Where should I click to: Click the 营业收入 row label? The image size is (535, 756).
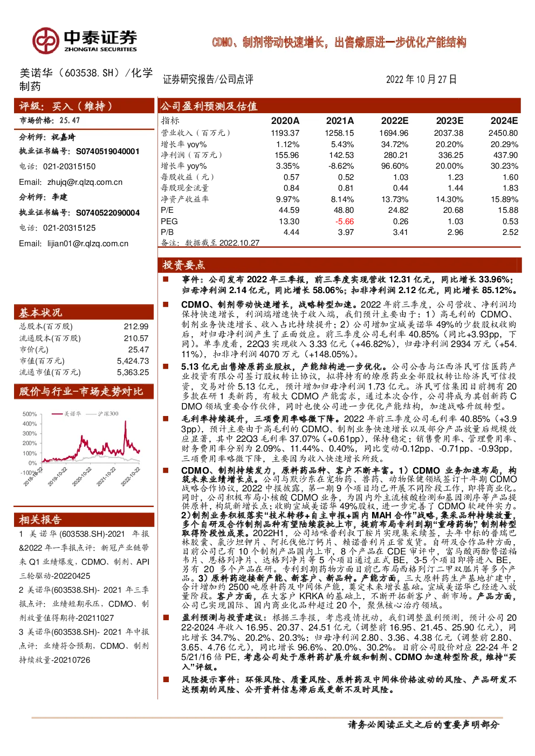point(195,133)
